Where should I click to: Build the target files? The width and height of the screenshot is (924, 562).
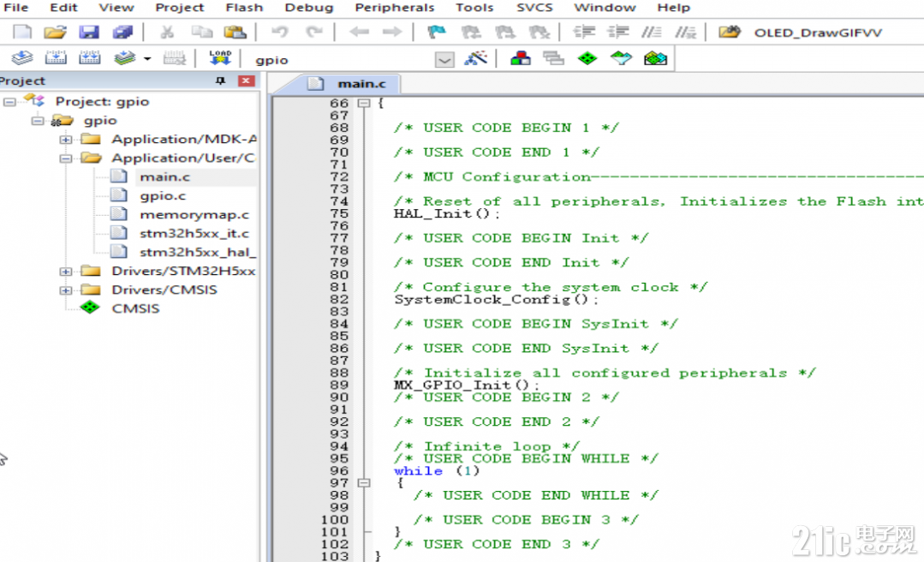pos(56,57)
